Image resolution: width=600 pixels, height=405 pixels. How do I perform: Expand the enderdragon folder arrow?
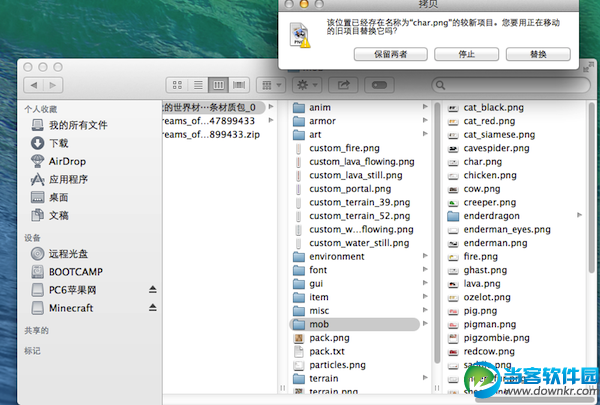pyautogui.click(x=580, y=215)
